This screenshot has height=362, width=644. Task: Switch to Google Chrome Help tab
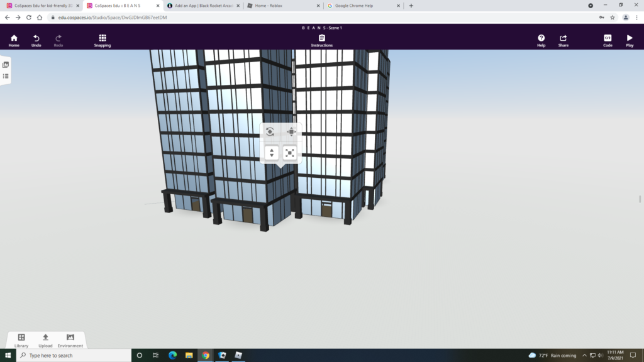[x=363, y=6]
